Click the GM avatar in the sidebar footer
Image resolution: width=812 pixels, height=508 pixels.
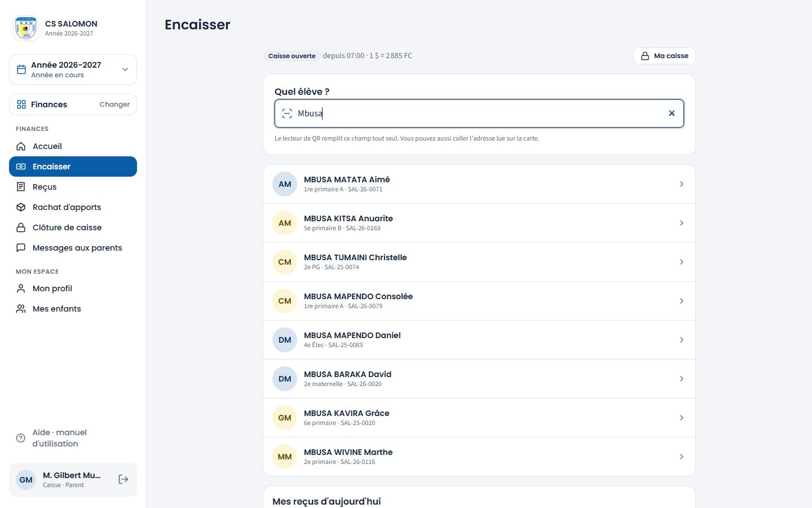pyautogui.click(x=26, y=480)
